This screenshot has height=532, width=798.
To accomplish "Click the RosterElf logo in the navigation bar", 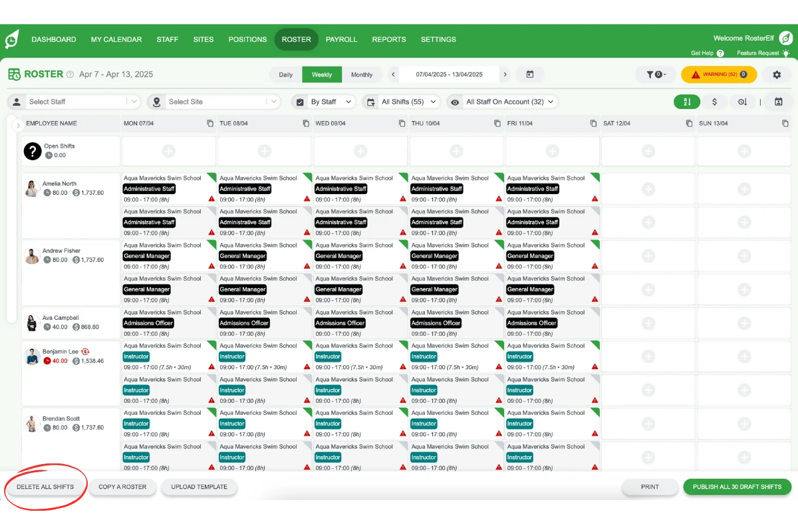I will 12,39.
